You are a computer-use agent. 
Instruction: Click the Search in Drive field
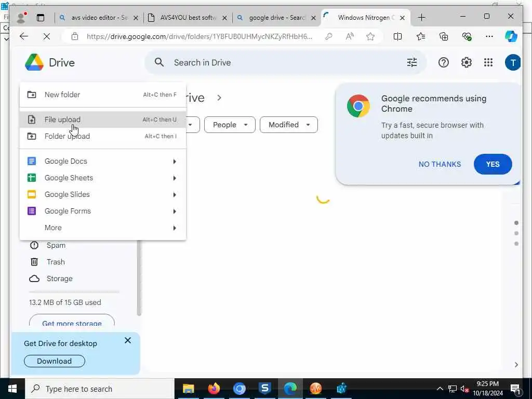click(x=285, y=62)
